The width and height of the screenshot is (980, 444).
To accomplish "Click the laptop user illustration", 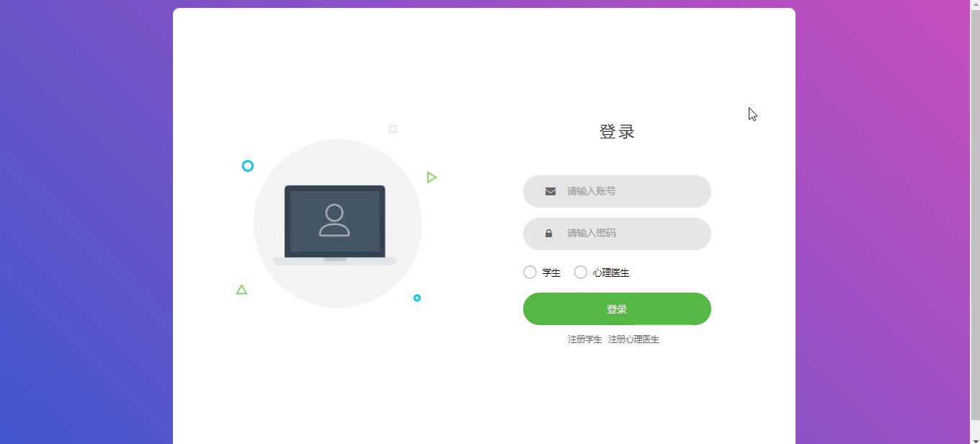I will (335, 225).
